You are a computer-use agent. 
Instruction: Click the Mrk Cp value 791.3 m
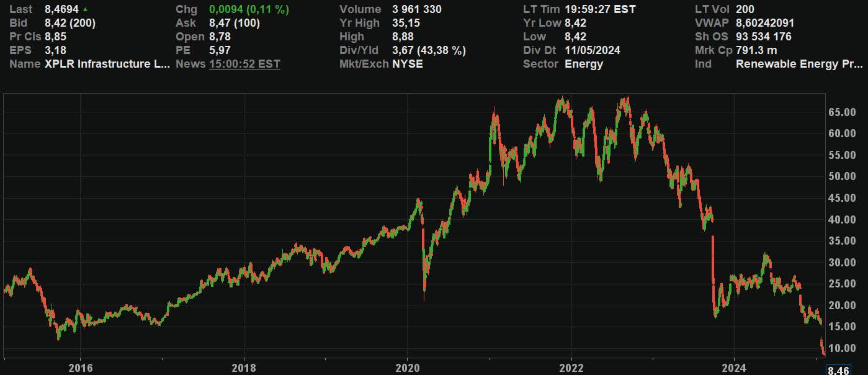[x=756, y=50]
